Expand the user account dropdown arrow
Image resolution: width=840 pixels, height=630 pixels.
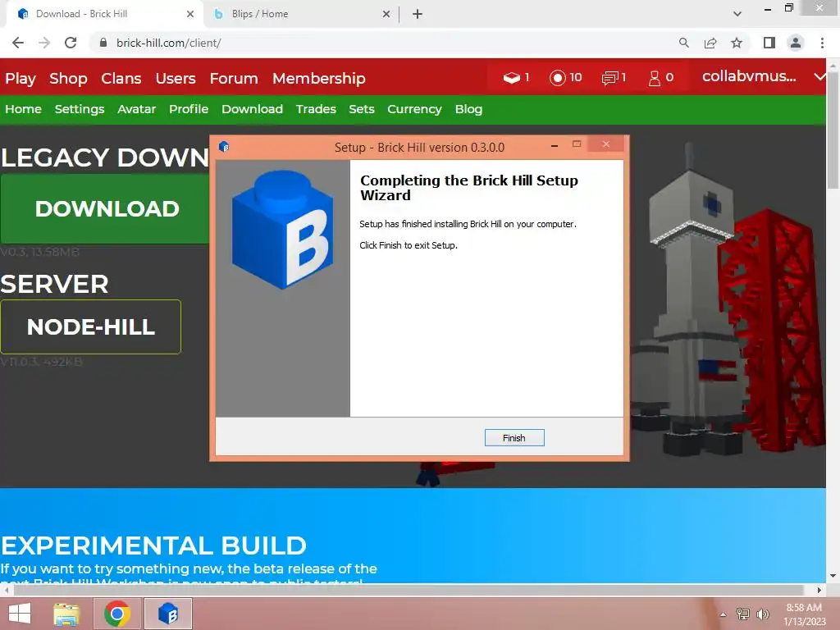coord(819,76)
